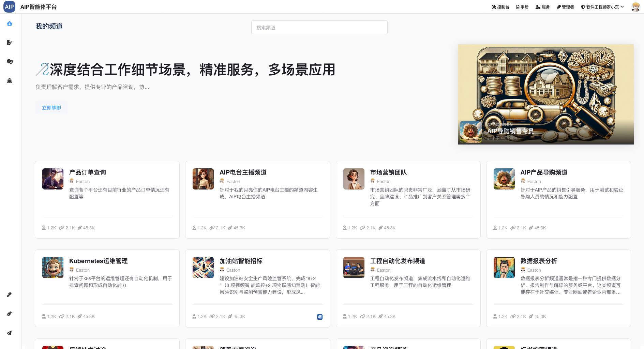Click the user-count icon in AIP电台主播频道 card
644x349 pixels.
point(194,228)
